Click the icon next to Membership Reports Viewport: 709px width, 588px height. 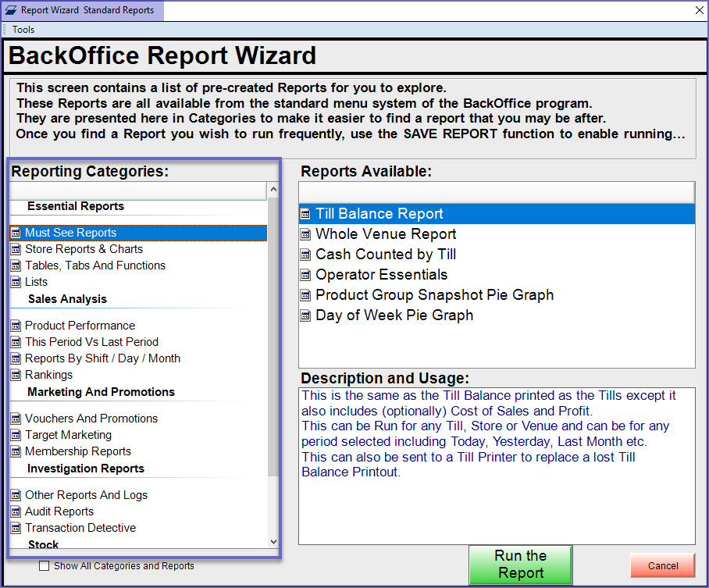pos(16,451)
